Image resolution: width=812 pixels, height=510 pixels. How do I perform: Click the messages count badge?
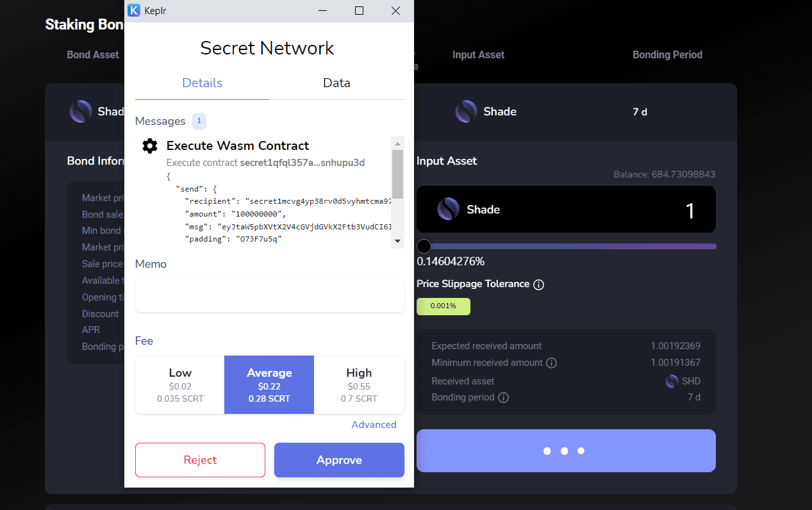199,120
